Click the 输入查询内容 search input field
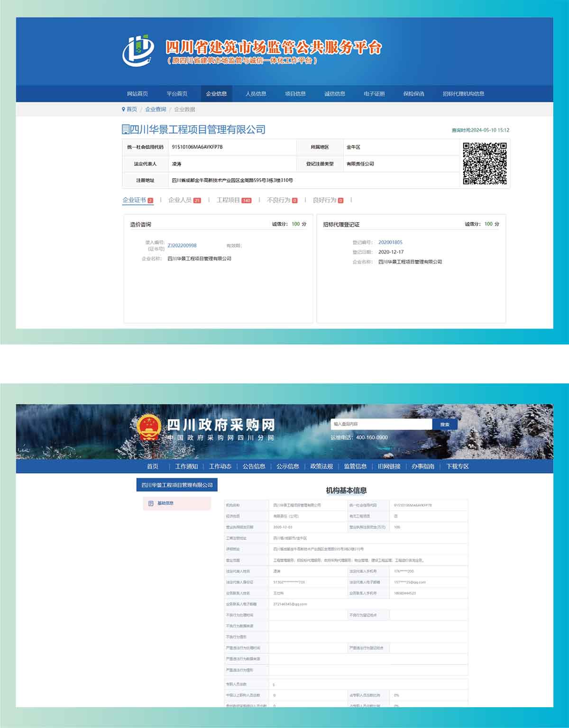 point(381,424)
